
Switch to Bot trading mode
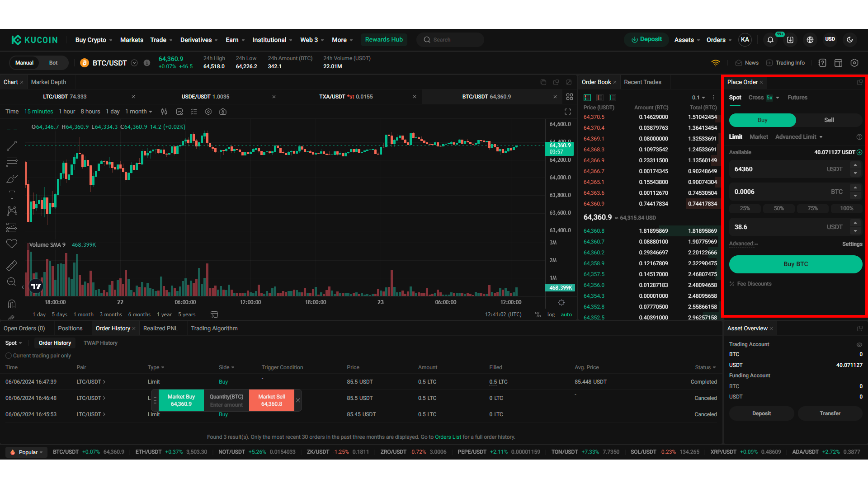click(53, 63)
